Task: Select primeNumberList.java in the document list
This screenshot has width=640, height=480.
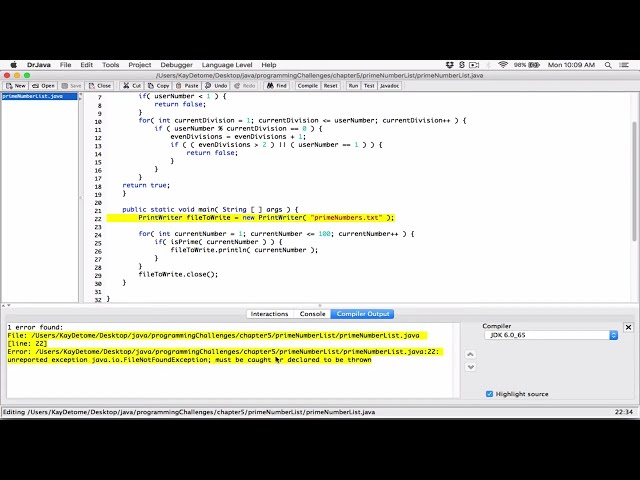Action: pyautogui.click(x=39, y=96)
